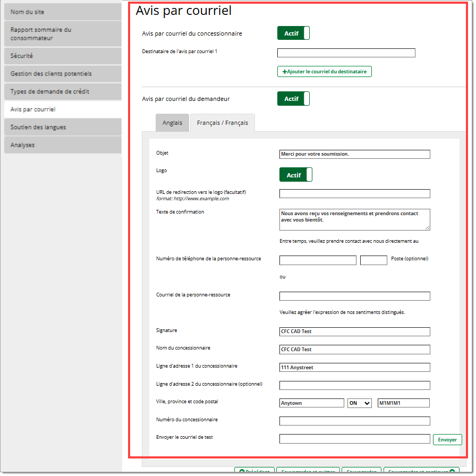Open Rapport sommaire du consommateur section
Image resolution: width=476 pixels, height=476 pixels.
click(63, 34)
